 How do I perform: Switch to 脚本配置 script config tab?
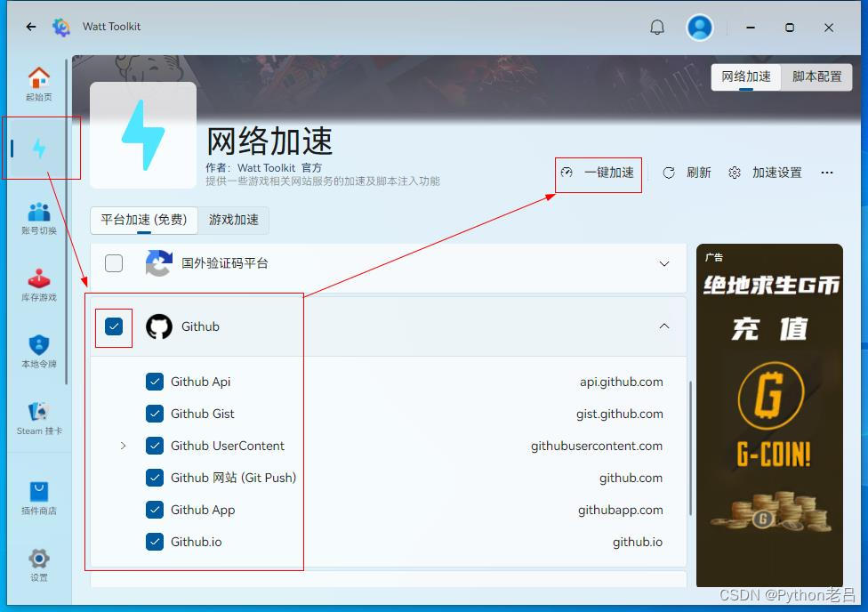click(x=816, y=76)
